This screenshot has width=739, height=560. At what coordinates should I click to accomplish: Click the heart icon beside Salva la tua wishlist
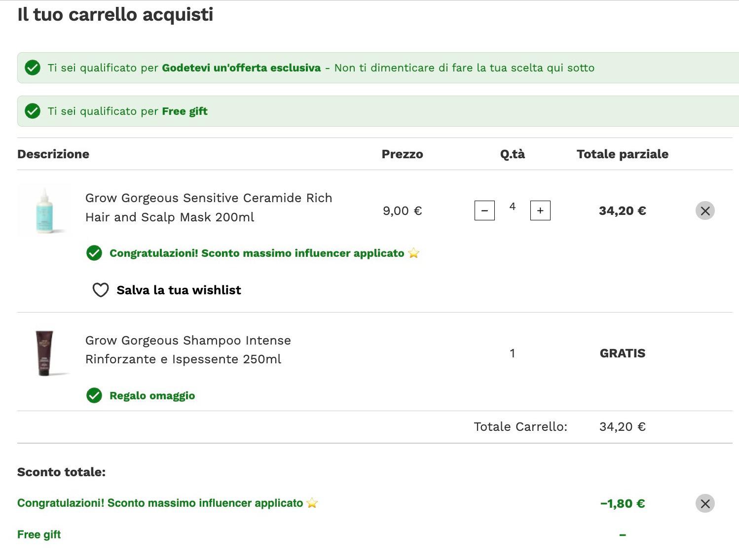pyautogui.click(x=101, y=290)
